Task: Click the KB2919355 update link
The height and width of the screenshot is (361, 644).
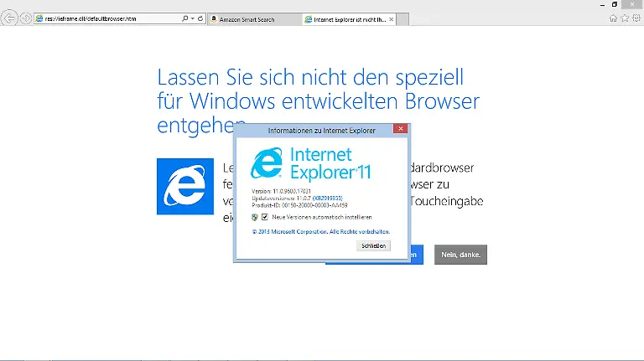Action: 327,199
